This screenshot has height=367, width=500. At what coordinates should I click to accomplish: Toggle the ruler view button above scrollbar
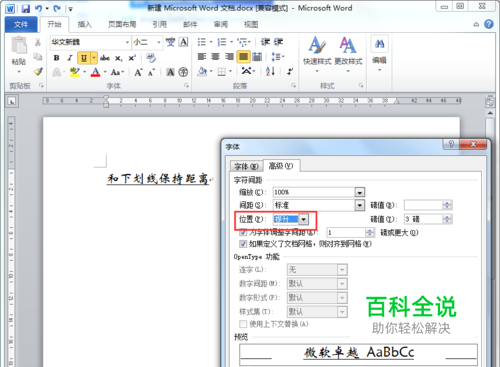point(490,102)
